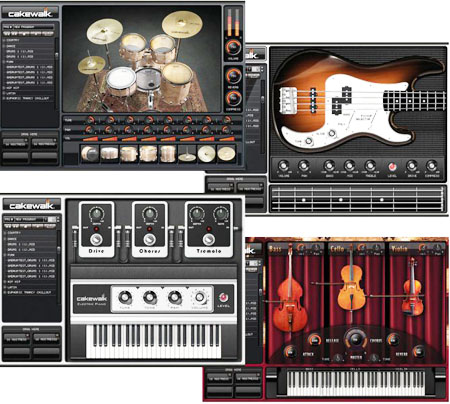Toggle the Drive pedal footswitch
Viewport: 450px width, 404px height.
click(96, 239)
